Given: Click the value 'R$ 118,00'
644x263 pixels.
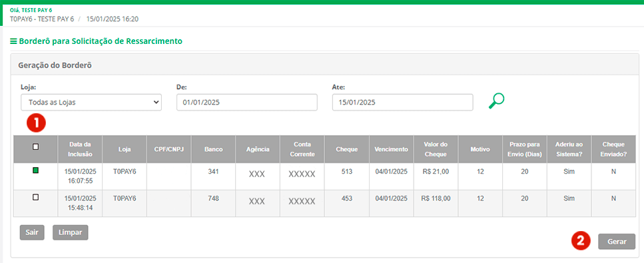Looking at the screenshot, I should click(x=436, y=198).
